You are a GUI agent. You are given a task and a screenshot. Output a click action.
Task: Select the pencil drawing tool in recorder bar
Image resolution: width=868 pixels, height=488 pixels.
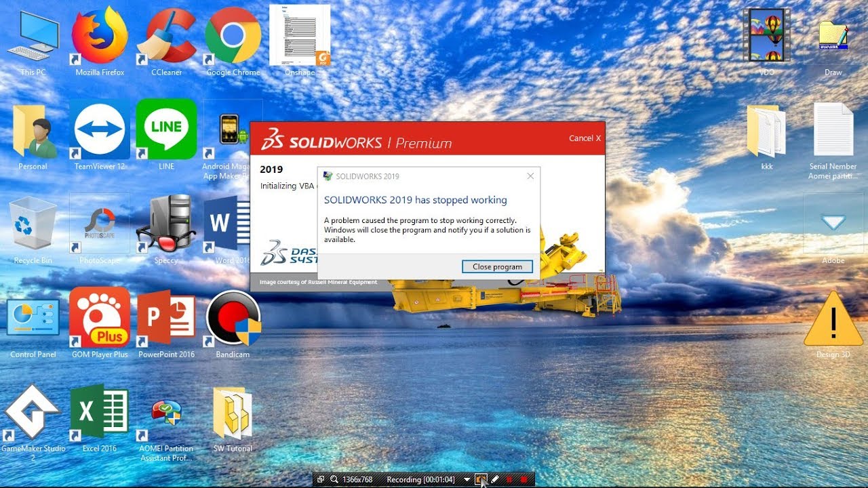point(495,479)
